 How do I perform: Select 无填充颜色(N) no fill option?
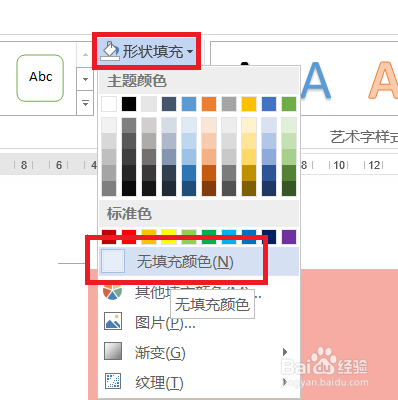coord(199,262)
